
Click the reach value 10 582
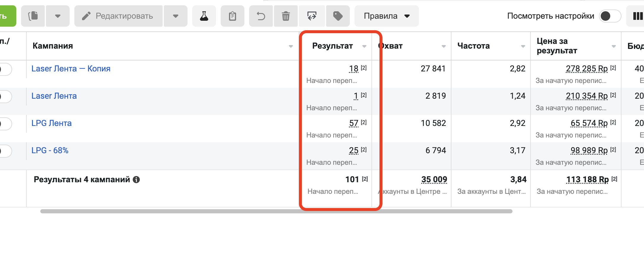pyautogui.click(x=433, y=123)
